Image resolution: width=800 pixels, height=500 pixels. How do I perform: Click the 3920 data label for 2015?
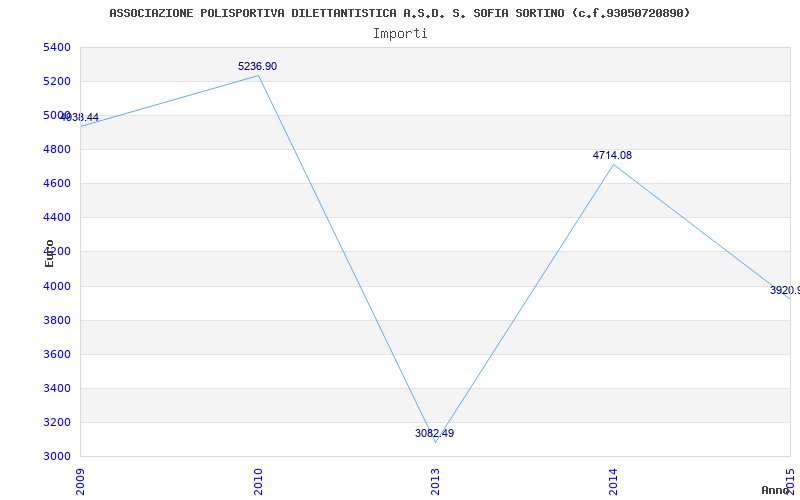[785, 290]
